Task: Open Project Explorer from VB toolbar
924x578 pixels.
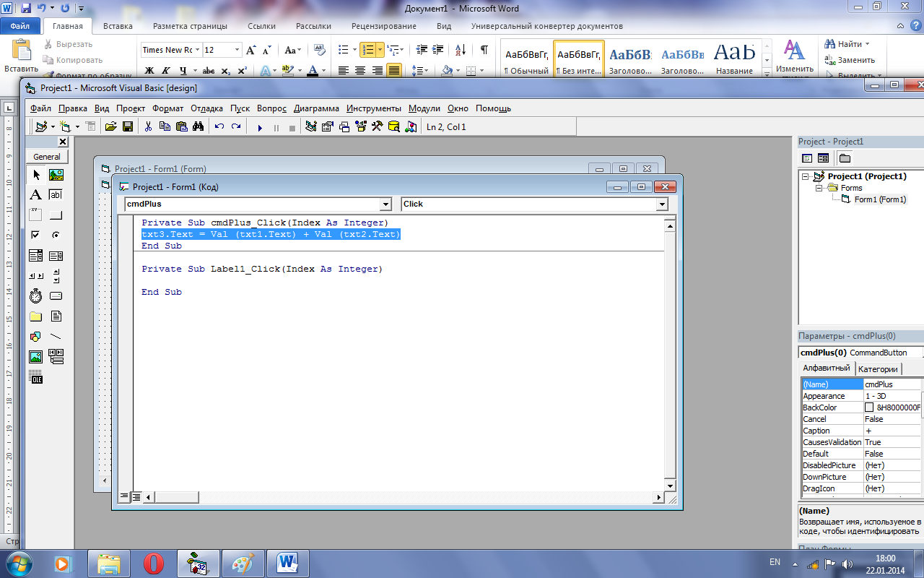Action: point(311,127)
